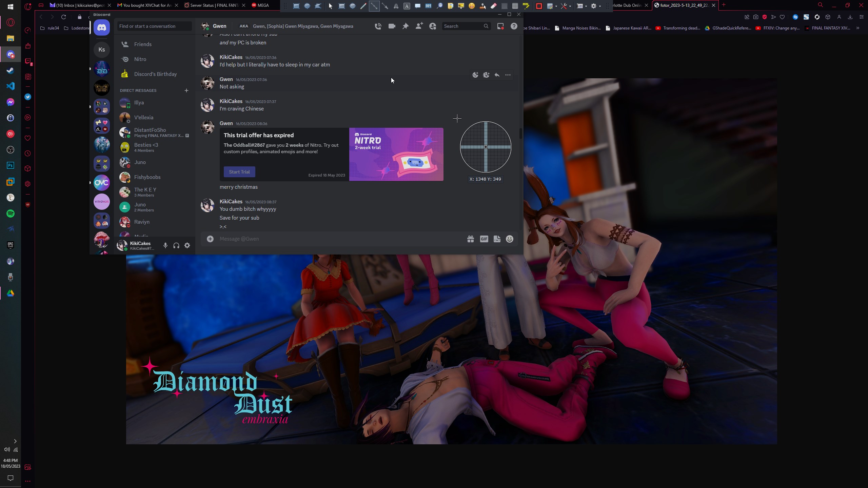Open Discord inbox icon

[x=500, y=26]
